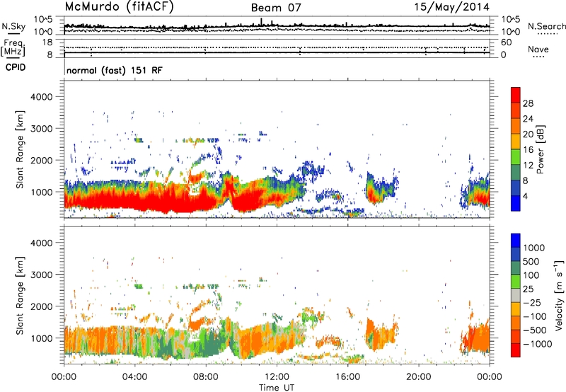Click the '4' power scale value
566x392 pixels.
(526, 196)
